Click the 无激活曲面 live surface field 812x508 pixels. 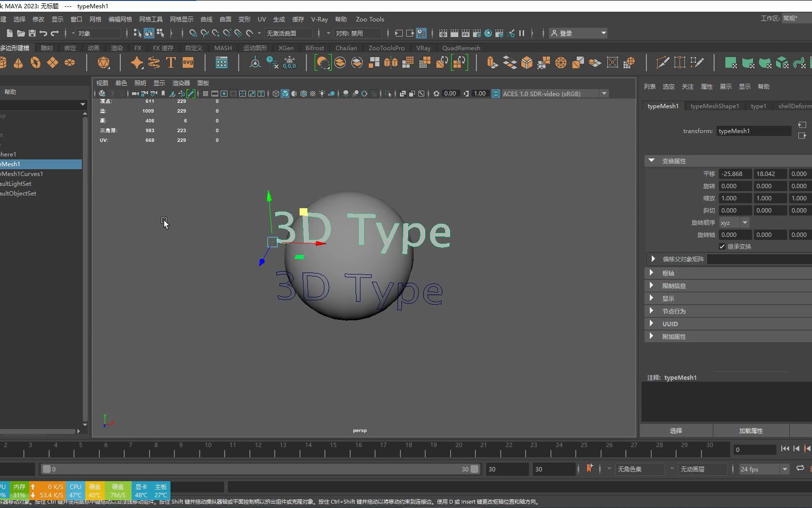[x=288, y=33]
